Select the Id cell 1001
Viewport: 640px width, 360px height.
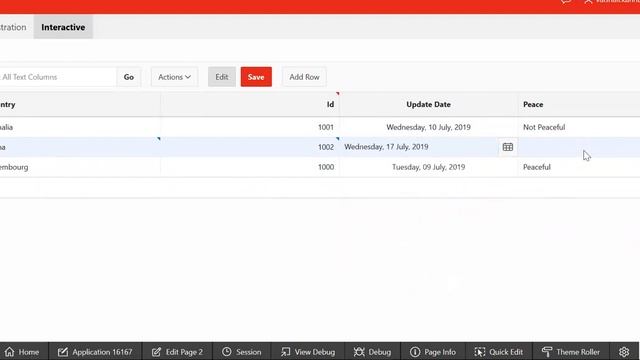click(x=250, y=127)
